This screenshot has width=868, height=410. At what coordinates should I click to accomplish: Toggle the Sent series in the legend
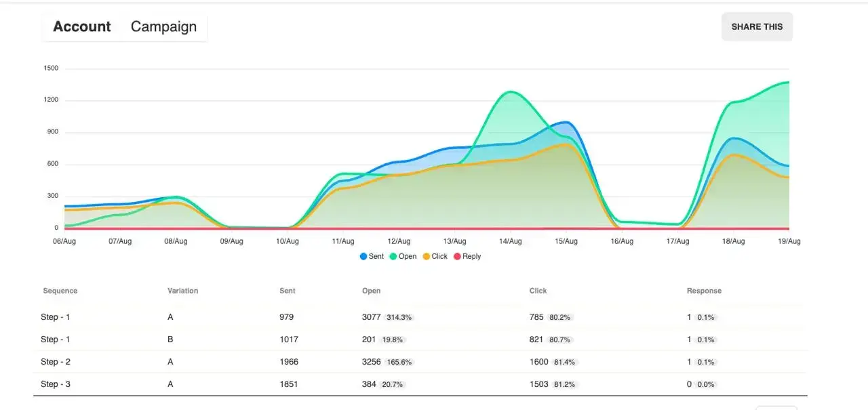372,256
